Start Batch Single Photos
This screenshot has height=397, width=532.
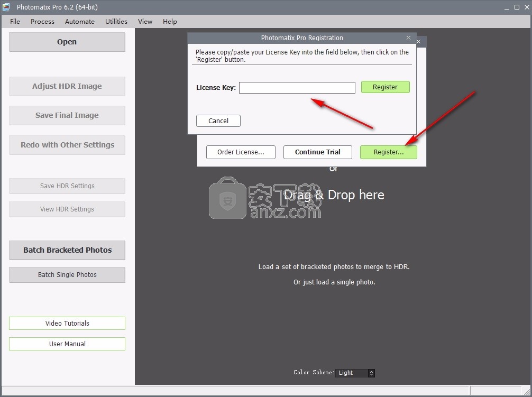click(67, 274)
